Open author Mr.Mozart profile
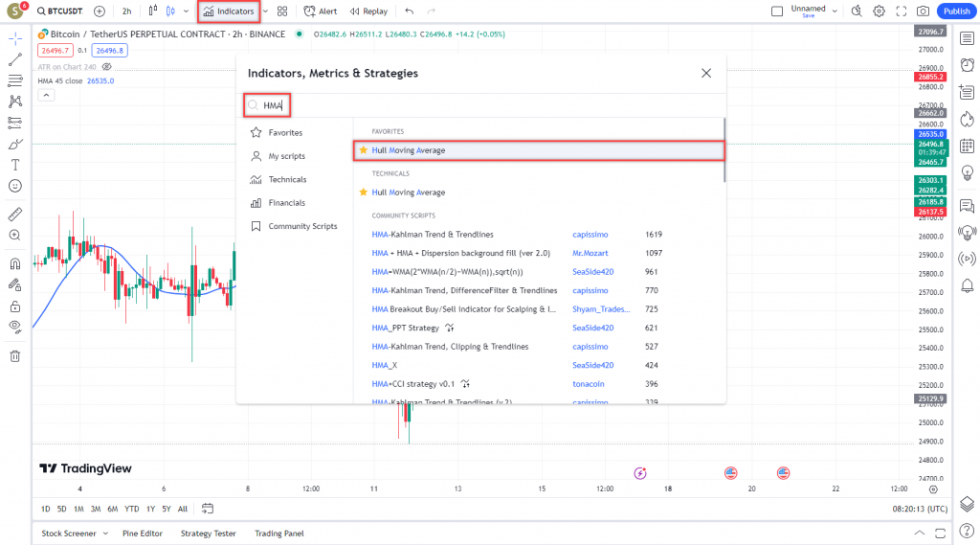 tap(590, 254)
